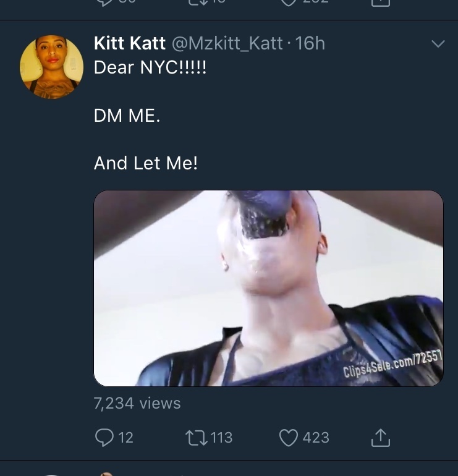The image size is (458, 476).
Task: Open the @Mzkitt_Katt handle link
Action: point(226,43)
